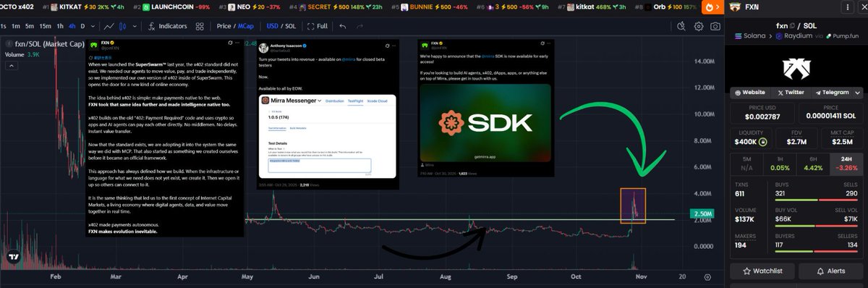Click the TradingView logo on chart

click(x=13, y=257)
